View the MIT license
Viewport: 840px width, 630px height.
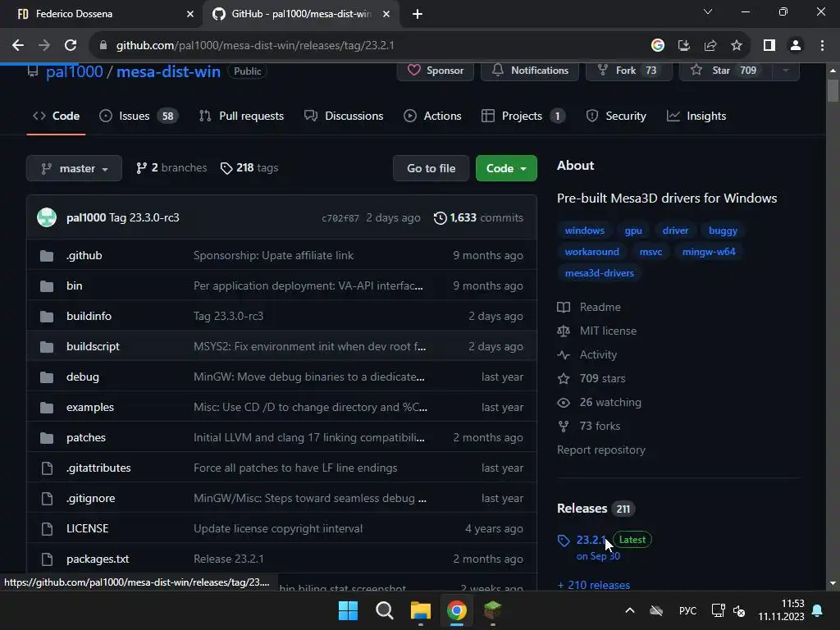pyautogui.click(x=597, y=331)
